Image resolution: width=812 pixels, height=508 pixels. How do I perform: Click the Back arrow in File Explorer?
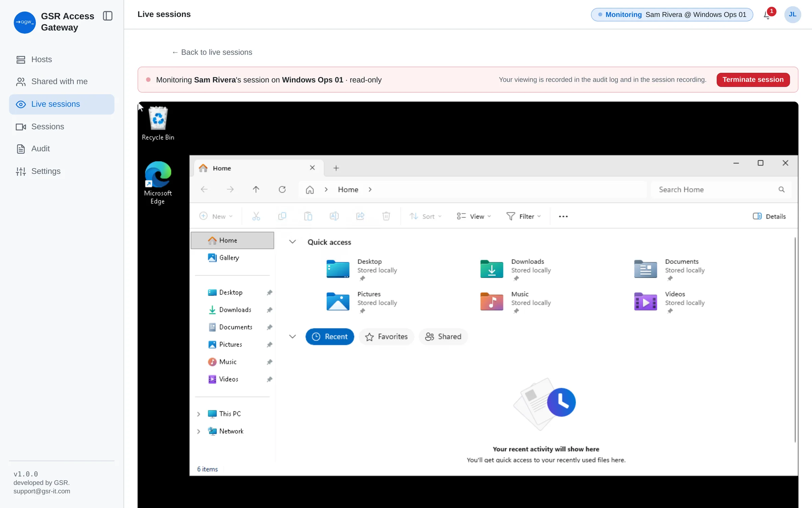[x=204, y=189]
